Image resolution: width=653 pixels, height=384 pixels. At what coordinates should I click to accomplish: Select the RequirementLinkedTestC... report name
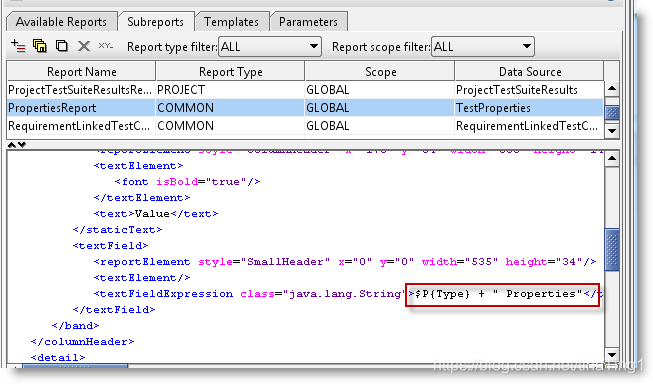[79, 126]
